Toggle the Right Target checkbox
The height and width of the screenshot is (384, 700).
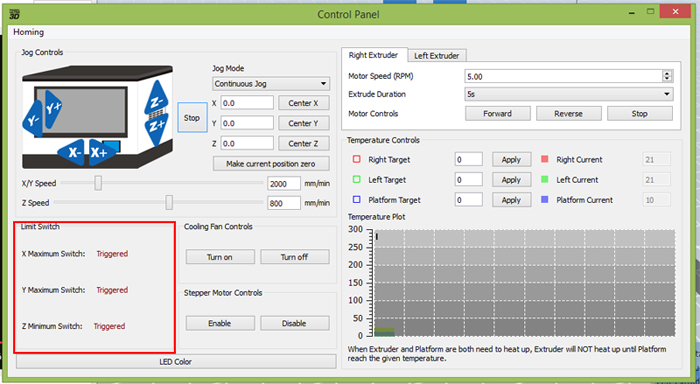357,159
